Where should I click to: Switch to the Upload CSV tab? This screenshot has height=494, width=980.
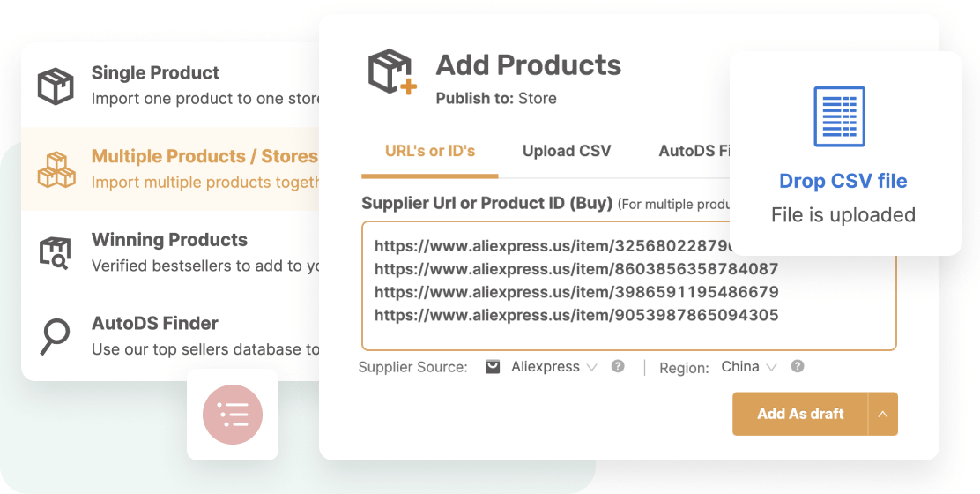click(567, 152)
